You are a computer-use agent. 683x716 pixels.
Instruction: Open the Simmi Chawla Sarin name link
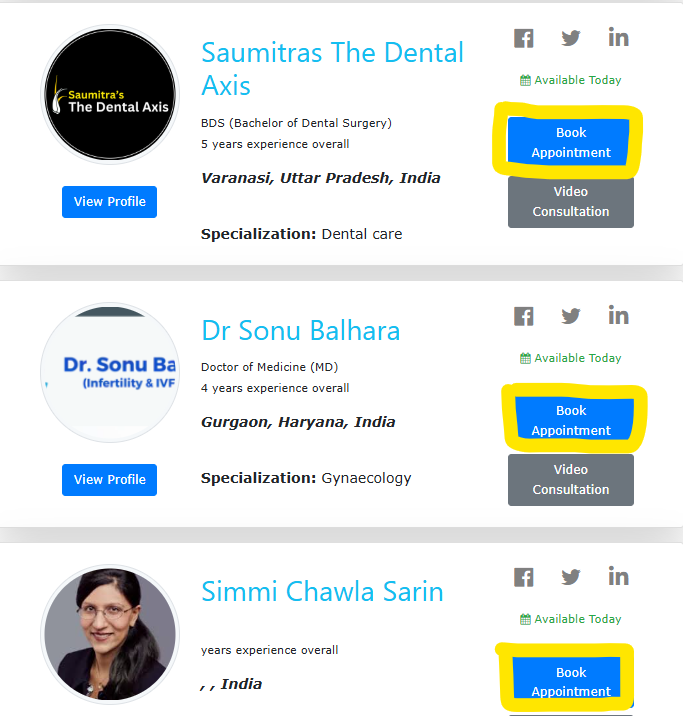pyautogui.click(x=322, y=591)
